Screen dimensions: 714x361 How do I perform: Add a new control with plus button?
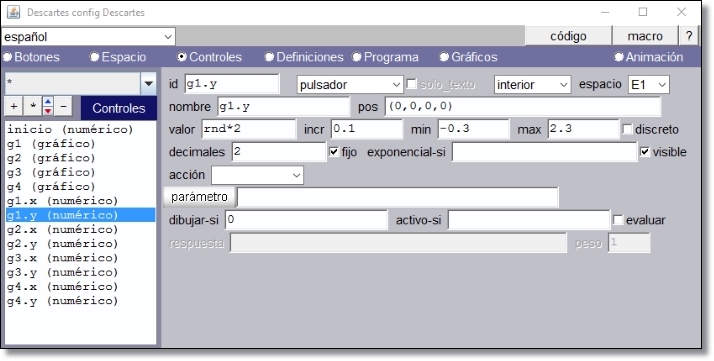coord(14,107)
